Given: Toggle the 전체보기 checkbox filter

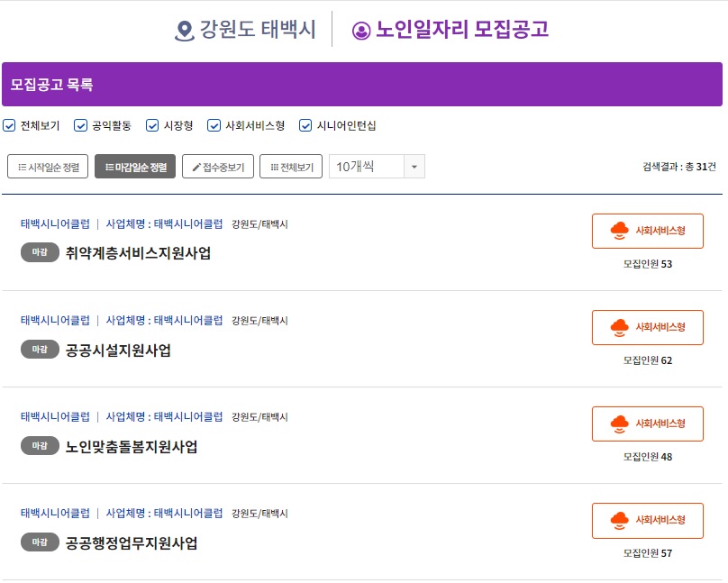Looking at the screenshot, I should (9, 125).
